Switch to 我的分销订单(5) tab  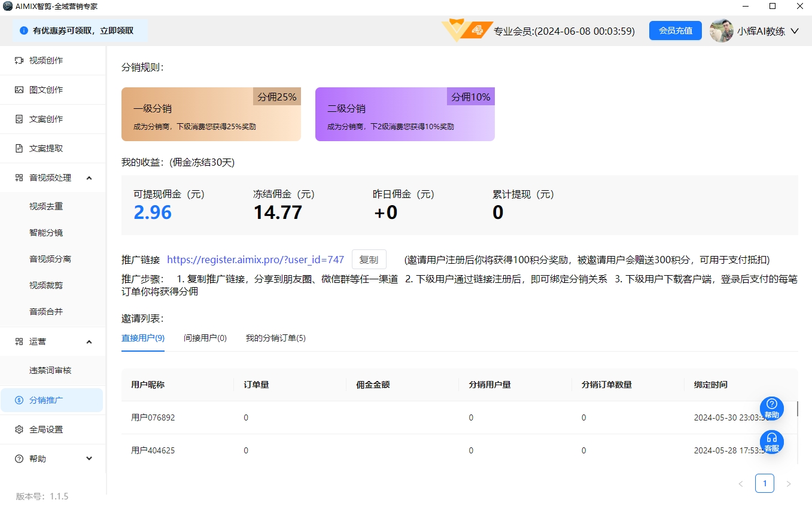tap(275, 338)
